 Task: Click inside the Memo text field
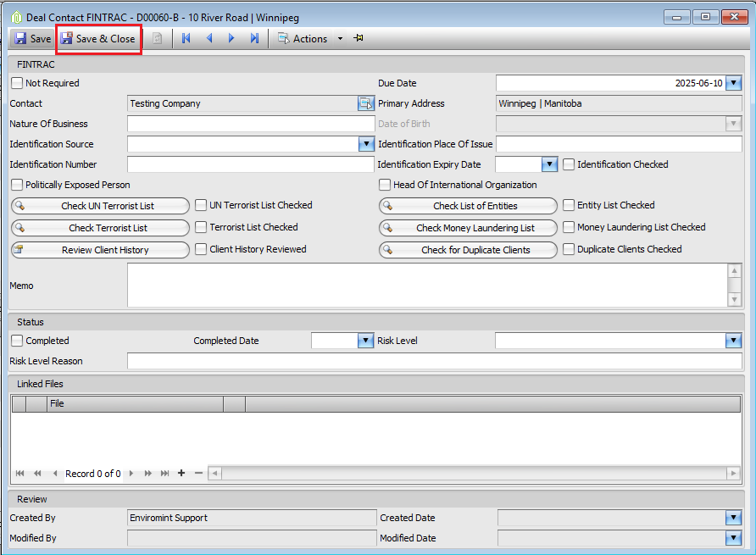[x=424, y=286]
